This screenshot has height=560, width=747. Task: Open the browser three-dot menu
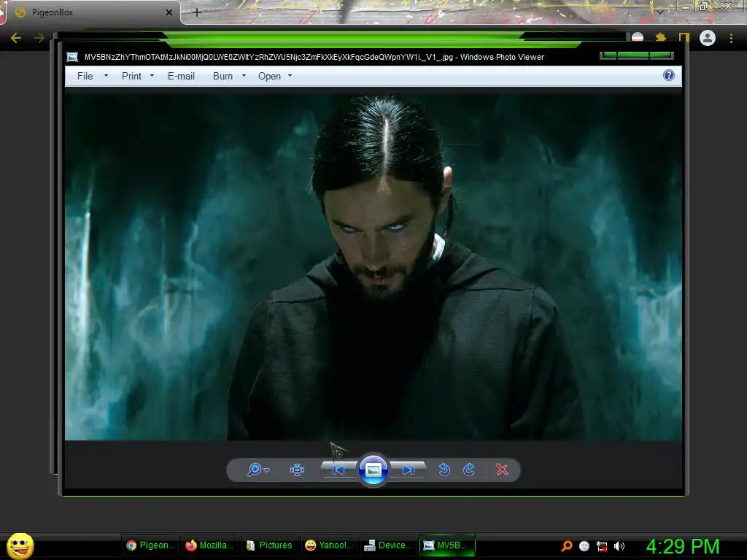coord(731,38)
